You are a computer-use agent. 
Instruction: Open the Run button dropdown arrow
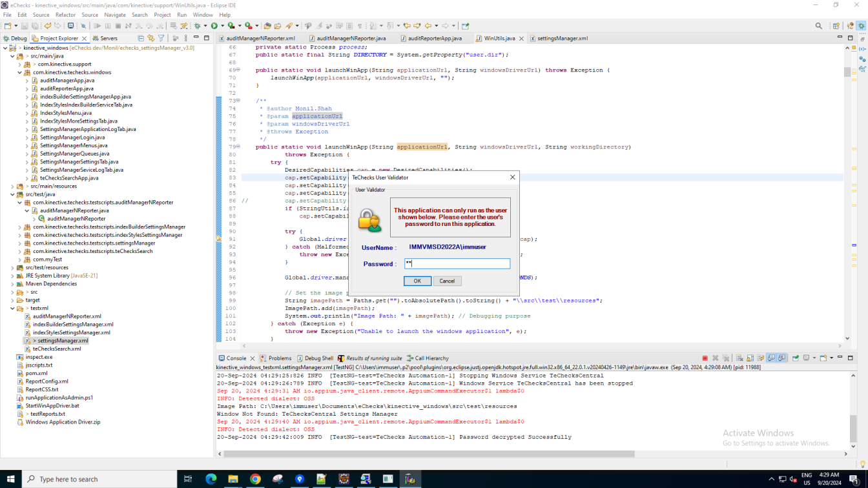click(x=222, y=26)
